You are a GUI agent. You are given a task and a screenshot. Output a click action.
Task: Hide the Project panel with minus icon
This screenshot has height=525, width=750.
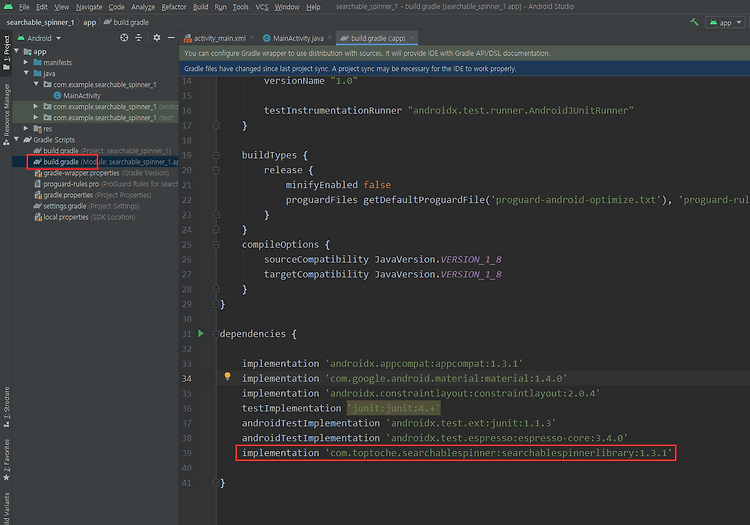coord(171,37)
